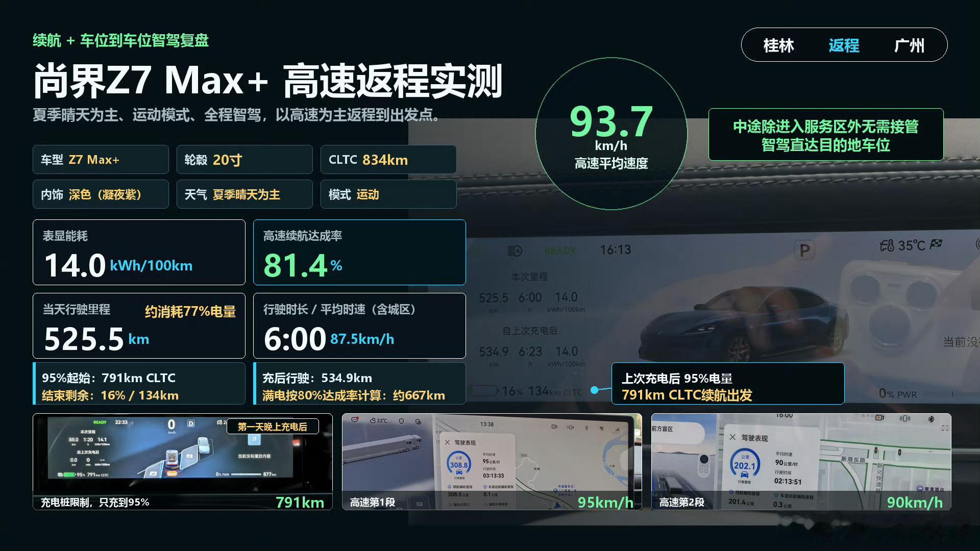Click the 约消耗77%电量 note
The image size is (980, 551).
pos(190,311)
